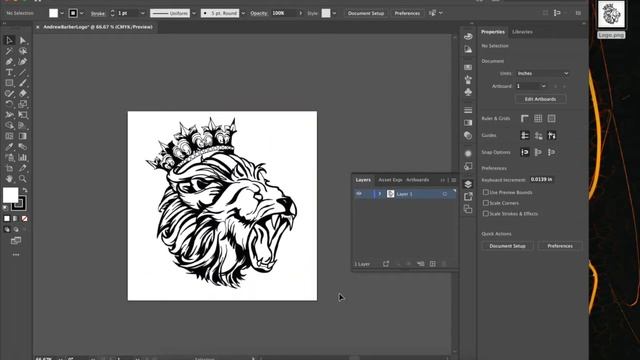
Task: Pick the Shaper tool
Action: [9, 93]
